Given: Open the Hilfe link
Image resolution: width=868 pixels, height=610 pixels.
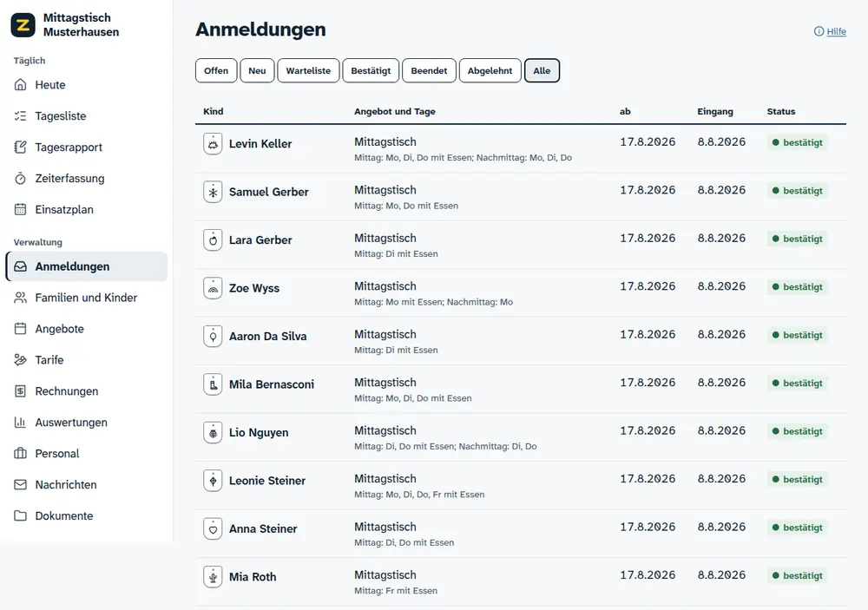Looking at the screenshot, I should point(837,31).
